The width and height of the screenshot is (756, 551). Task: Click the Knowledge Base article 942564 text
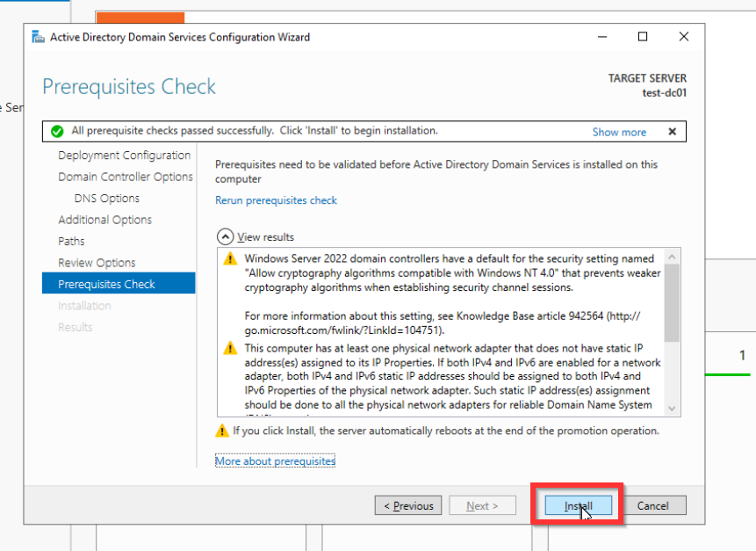pyautogui.click(x=529, y=316)
